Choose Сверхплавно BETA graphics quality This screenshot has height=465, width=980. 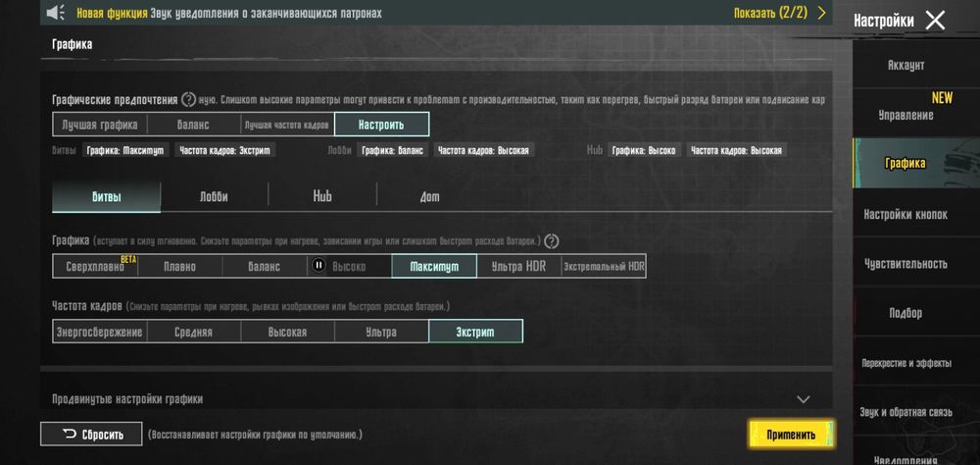point(95,266)
